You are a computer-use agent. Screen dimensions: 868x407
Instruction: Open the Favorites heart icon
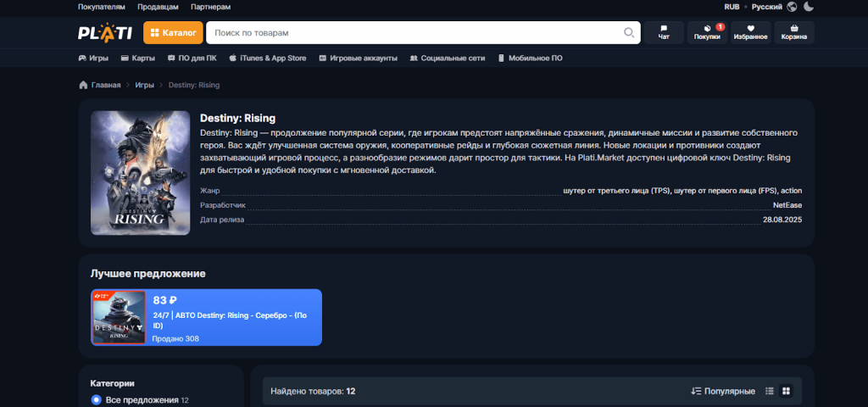coord(750,32)
